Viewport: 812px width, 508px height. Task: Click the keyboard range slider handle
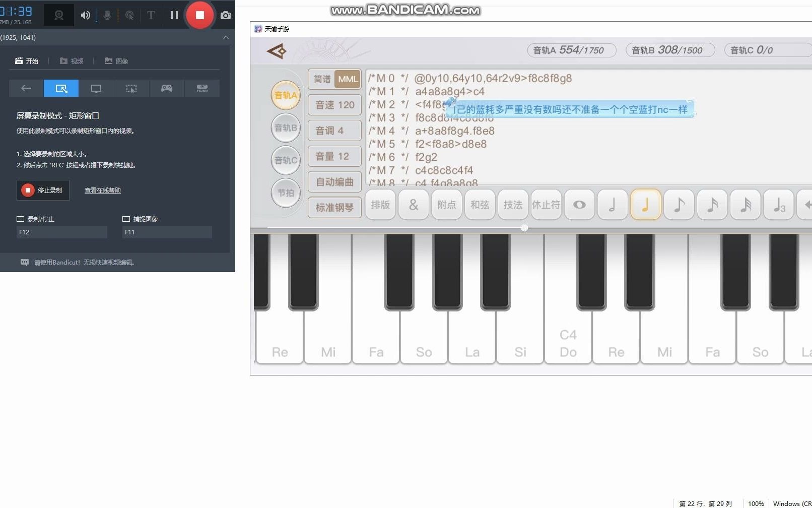(524, 228)
